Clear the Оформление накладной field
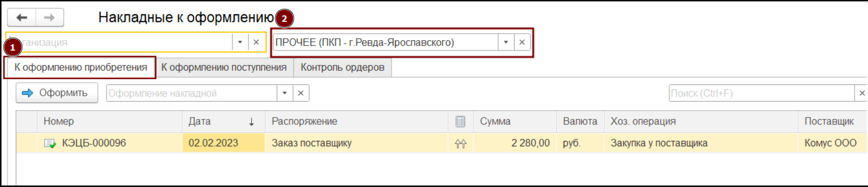 pyautogui.click(x=300, y=93)
